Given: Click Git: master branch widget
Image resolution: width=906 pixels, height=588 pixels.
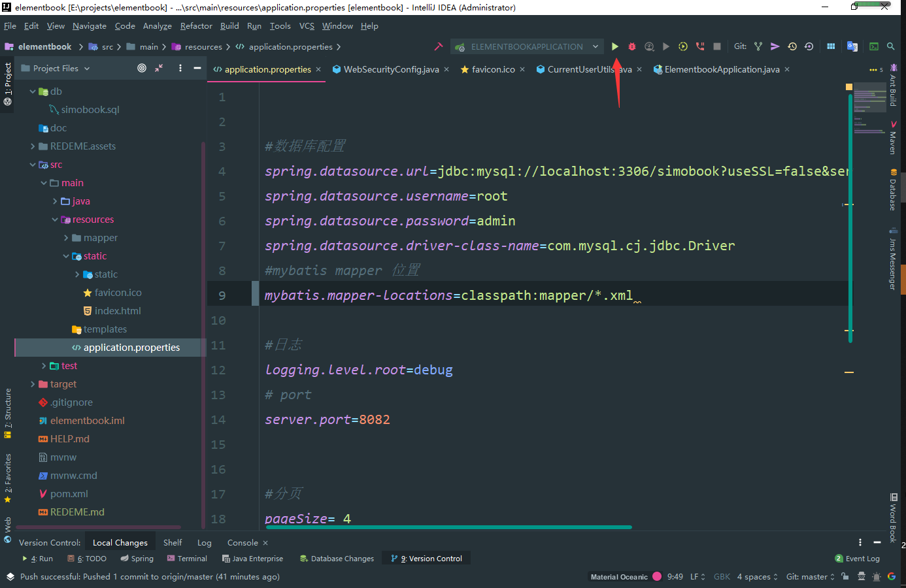Looking at the screenshot, I should (x=811, y=576).
